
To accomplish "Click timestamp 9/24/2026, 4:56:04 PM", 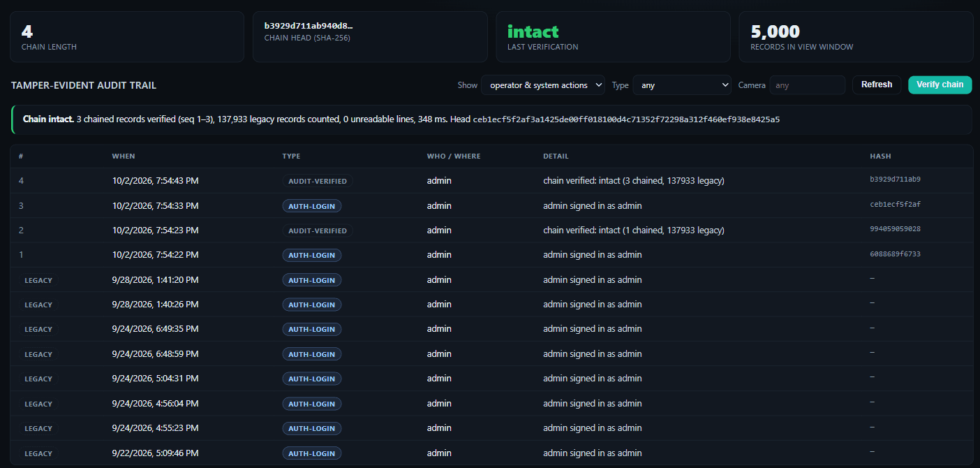I will click(x=155, y=403).
